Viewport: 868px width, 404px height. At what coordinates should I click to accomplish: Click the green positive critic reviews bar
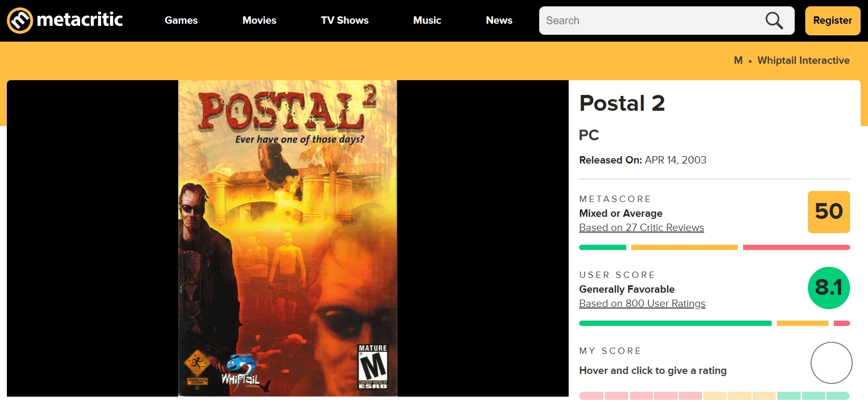602,247
